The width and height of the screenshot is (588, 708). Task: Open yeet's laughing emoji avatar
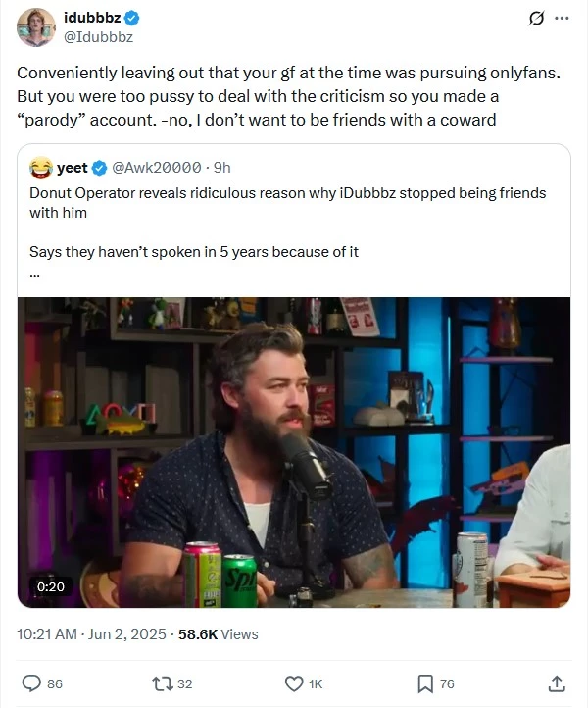(x=41, y=168)
